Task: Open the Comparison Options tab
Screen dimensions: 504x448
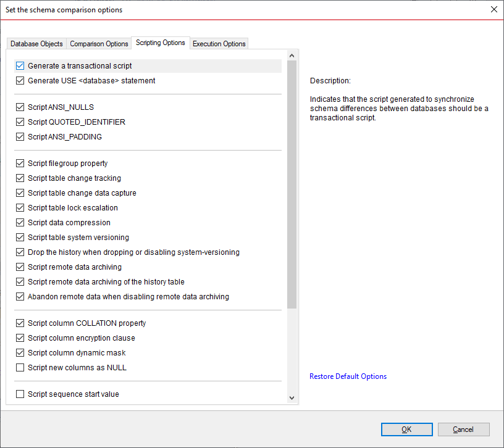Action: 99,44
